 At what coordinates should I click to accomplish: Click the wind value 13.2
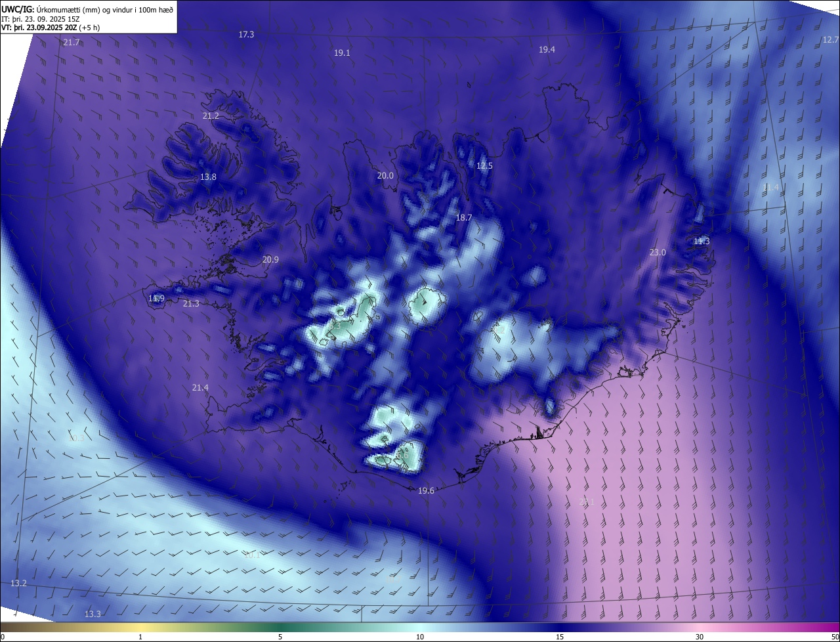point(18,583)
